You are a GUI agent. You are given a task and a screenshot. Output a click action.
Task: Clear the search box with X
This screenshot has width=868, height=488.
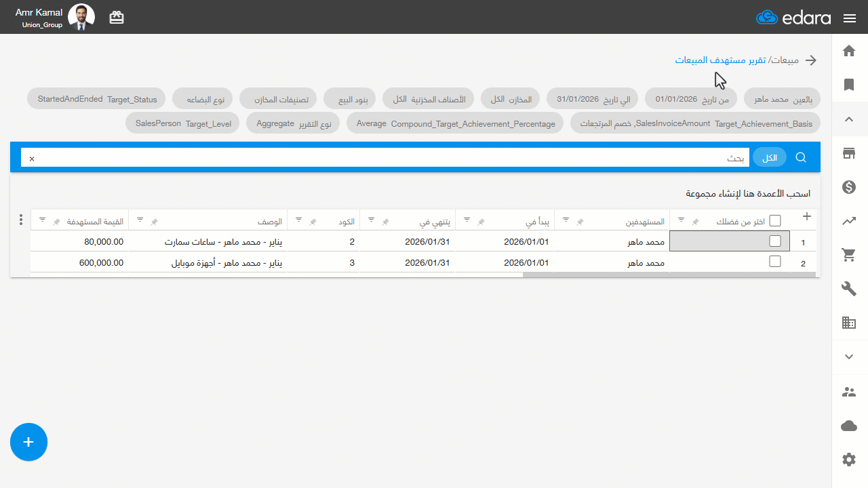point(31,159)
